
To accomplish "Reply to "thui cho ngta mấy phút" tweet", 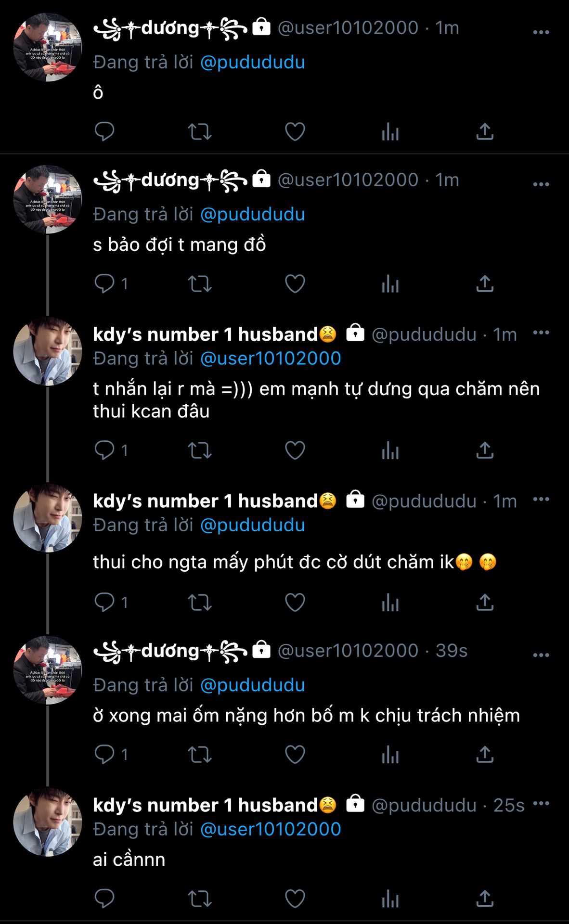I will tap(104, 602).
